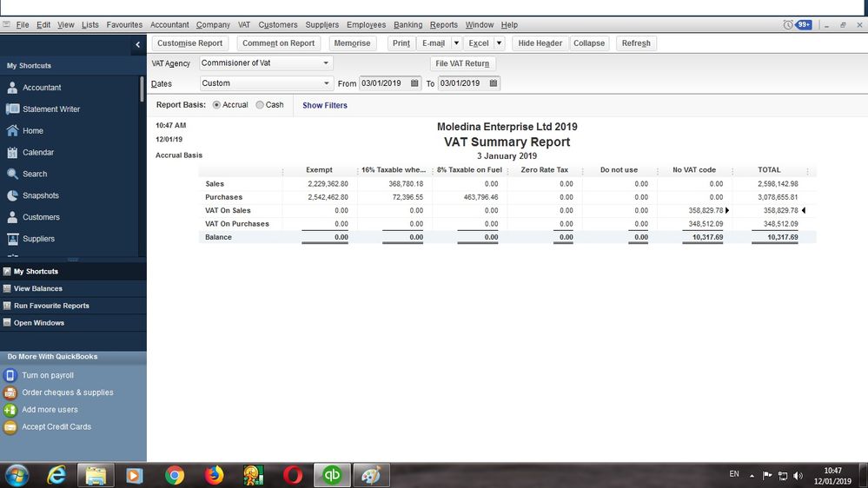Click the Home house icon

(12, 130)
